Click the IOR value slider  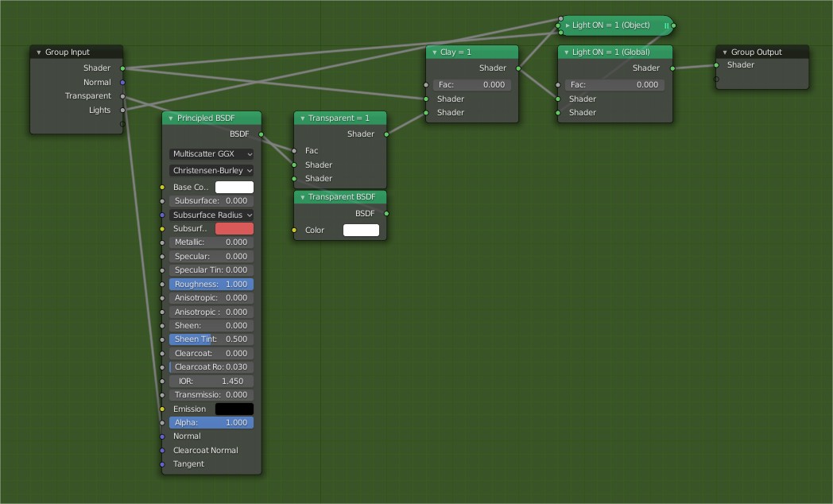(211, 381)
